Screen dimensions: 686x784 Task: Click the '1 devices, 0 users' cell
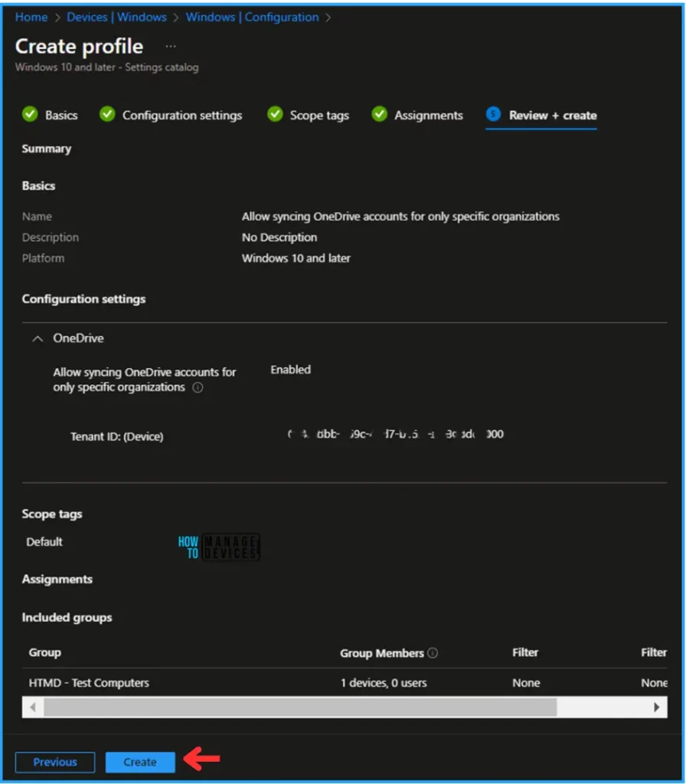point(384,682)
